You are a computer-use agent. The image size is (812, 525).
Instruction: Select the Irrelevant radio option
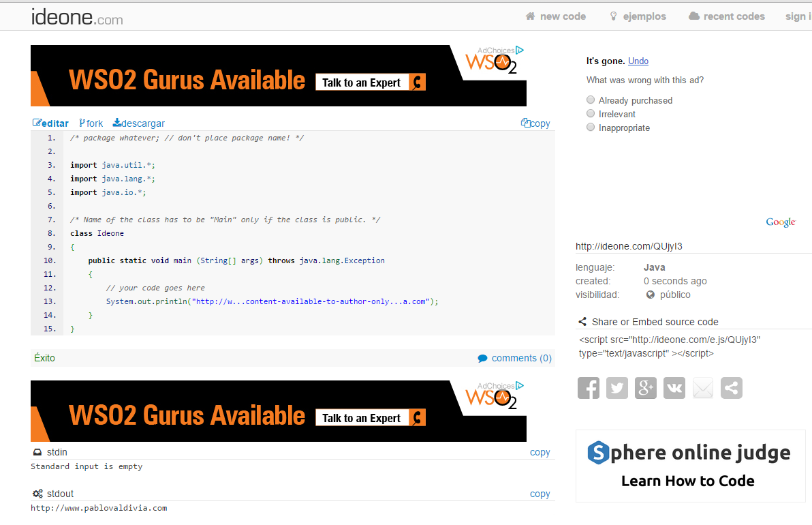tap(591, 113)
